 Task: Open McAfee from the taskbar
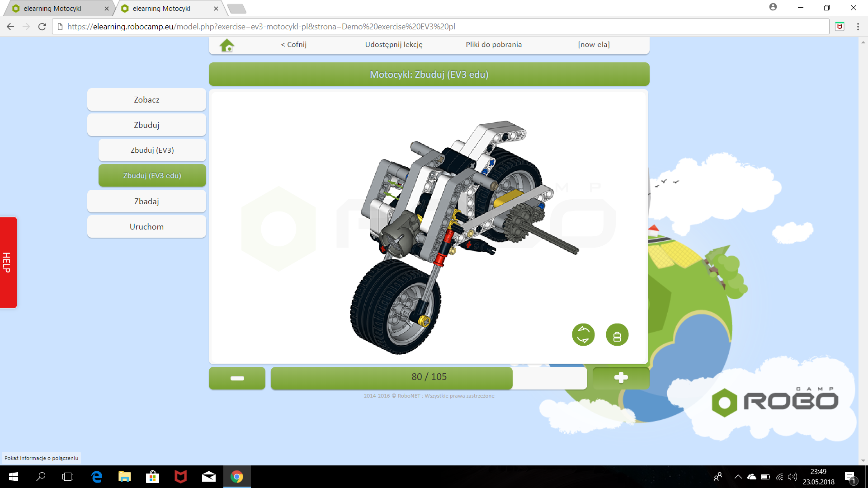point(181,477)
